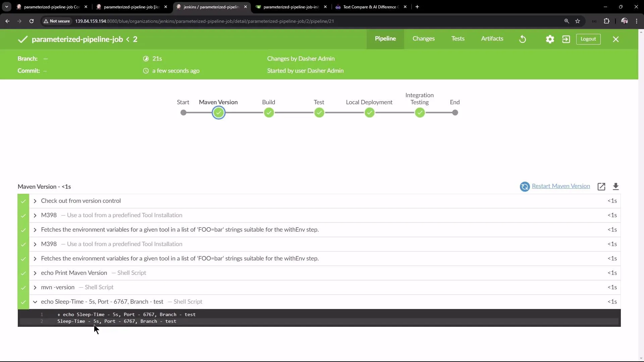Open the page search magnifier icon
This screenshot has width=644, height=362.
pos(567,21)
